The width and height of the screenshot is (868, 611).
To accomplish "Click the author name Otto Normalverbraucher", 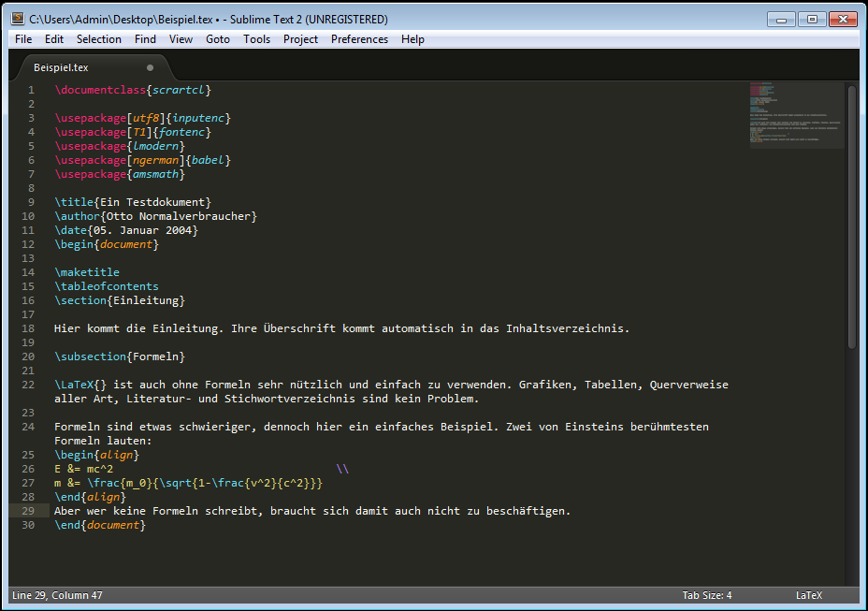I will pos(179,216).
